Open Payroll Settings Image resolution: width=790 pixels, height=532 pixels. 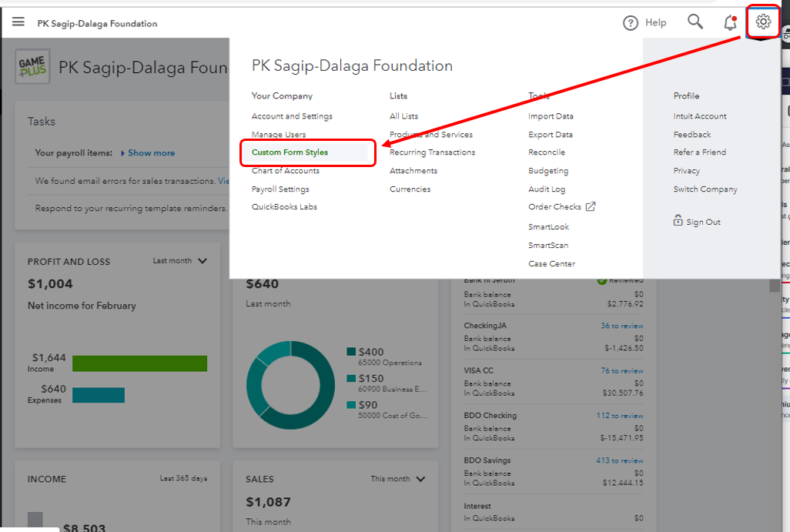280,189
